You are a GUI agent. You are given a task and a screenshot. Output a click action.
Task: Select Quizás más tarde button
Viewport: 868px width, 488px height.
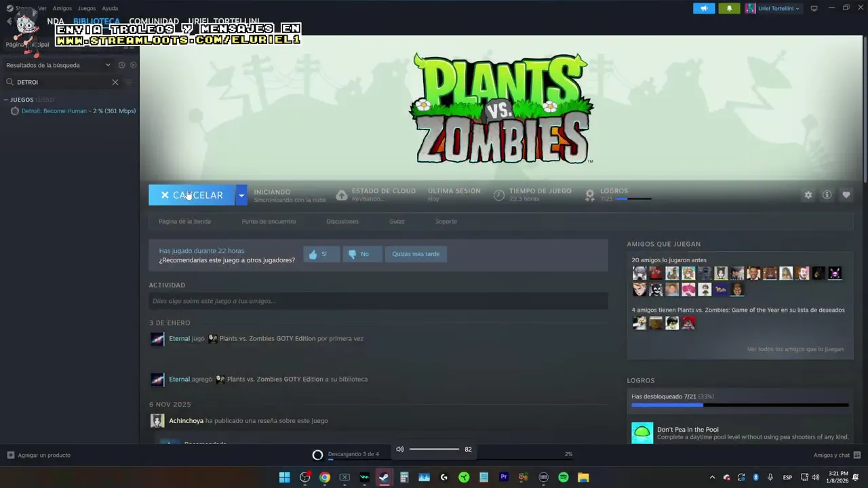coord(416,254)
